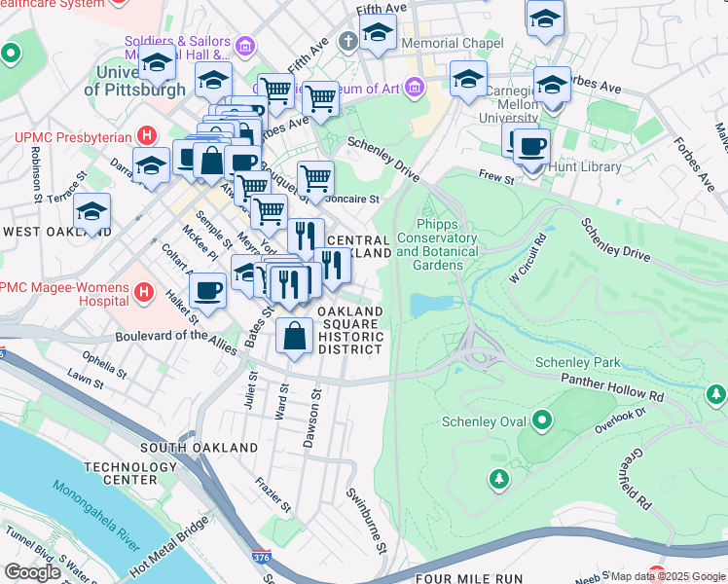Open the coffee cup marker above Hunt Library
The image size is (728, 584).
[x=531, y=148]
